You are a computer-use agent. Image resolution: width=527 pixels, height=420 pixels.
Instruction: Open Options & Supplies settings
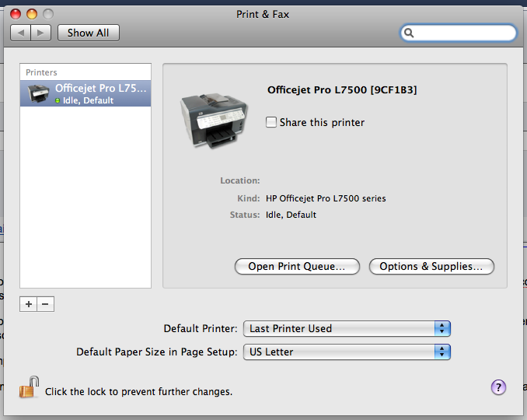click(x=431, y=266)
